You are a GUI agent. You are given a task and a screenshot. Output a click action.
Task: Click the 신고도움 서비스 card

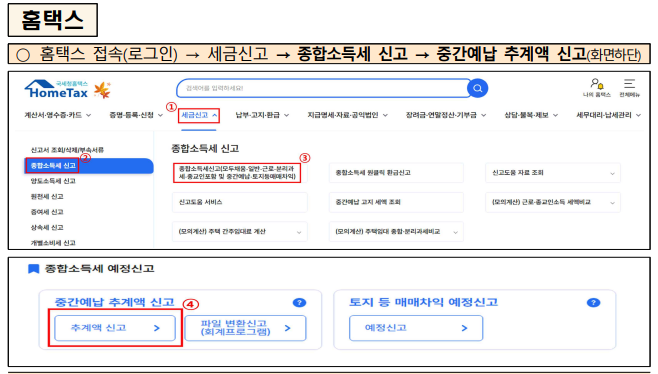coord(240,202)
